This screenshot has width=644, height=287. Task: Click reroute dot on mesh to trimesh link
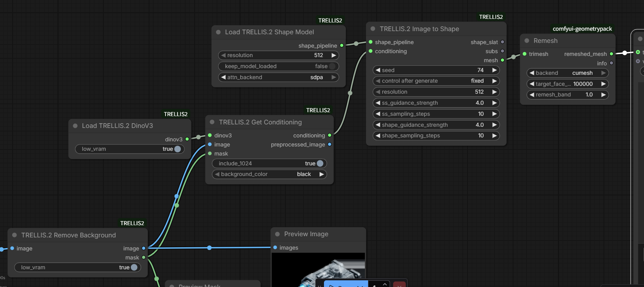(513, 57)
